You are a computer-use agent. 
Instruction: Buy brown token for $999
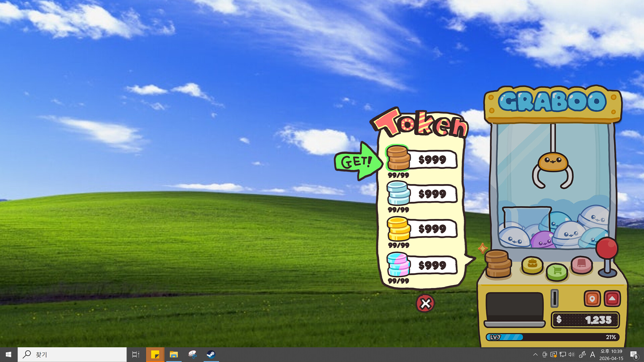[x=432, y=160]
